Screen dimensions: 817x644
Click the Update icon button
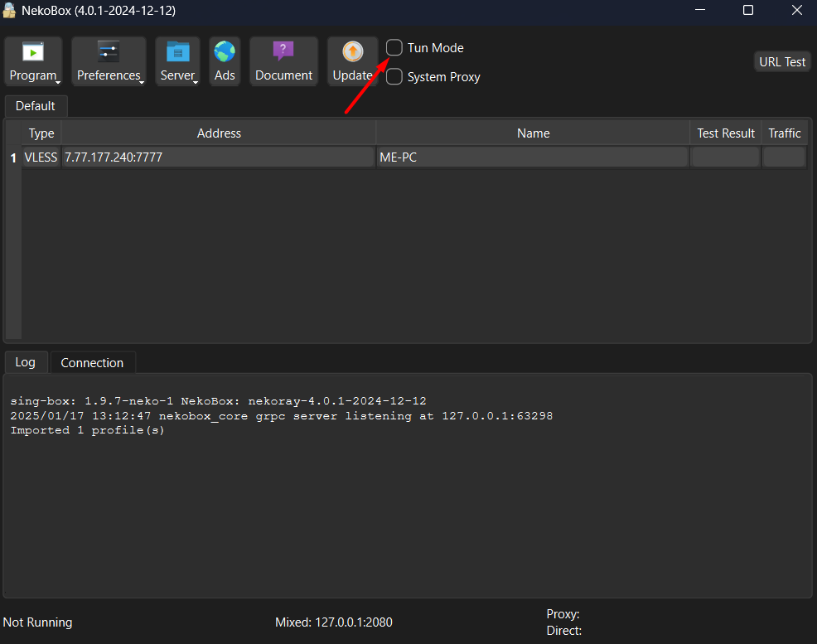(x=352, y=53)
